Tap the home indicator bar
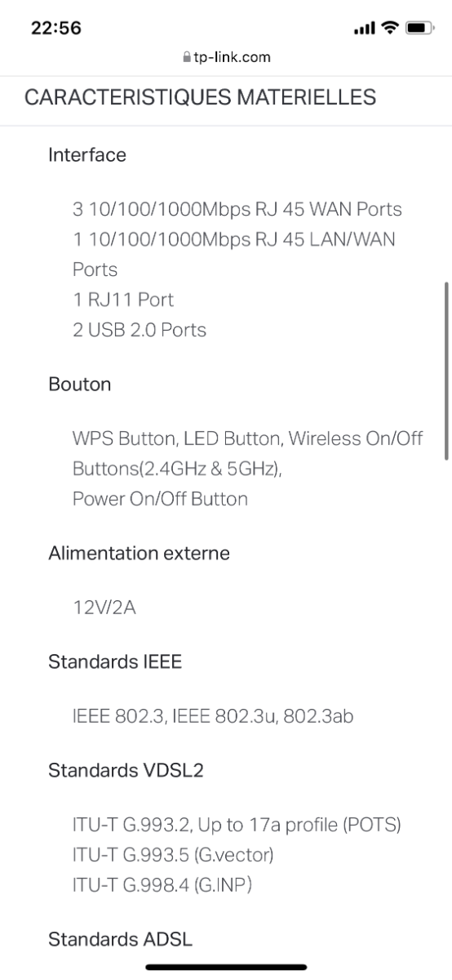 [226, 967]
